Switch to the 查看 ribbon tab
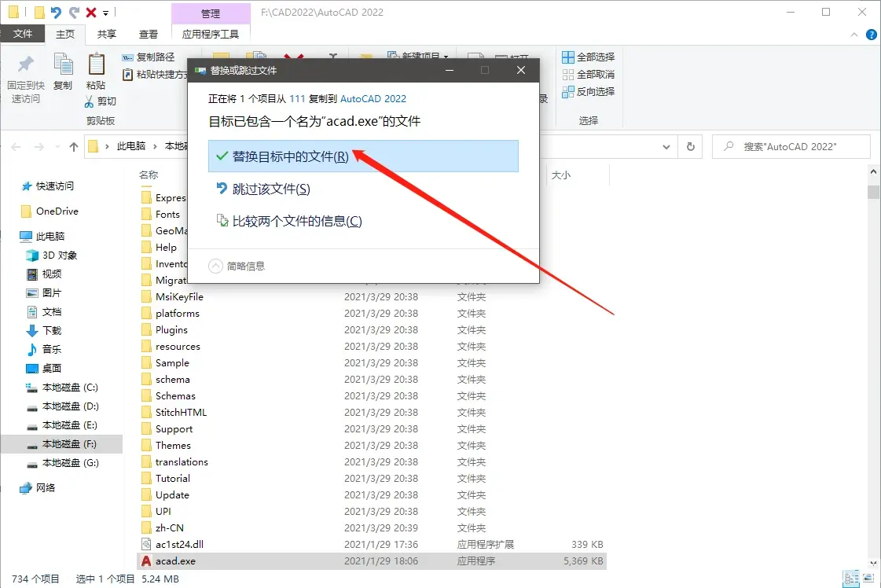Viewport: 881px width, 588px height. point(149,35)
